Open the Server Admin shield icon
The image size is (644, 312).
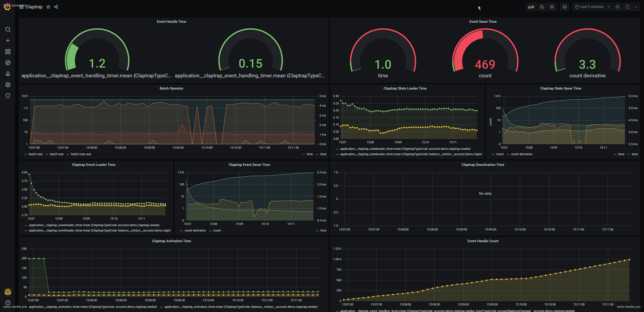click(x=8, y=96)
